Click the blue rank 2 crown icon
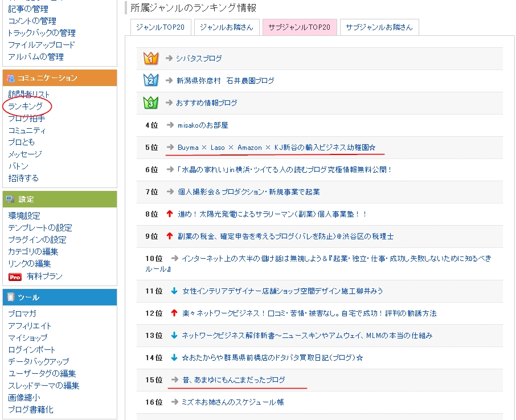Viewport: 516px width, 420px height. coord(151,80)
